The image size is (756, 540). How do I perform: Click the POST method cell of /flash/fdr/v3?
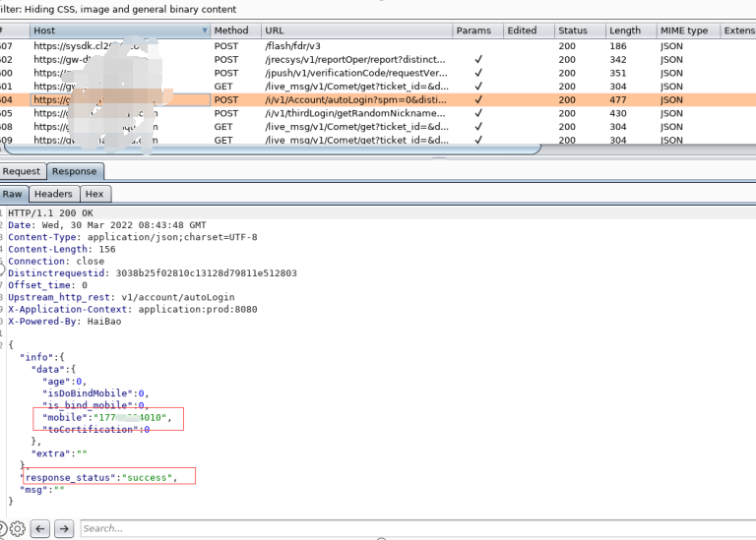coord(226,46)
